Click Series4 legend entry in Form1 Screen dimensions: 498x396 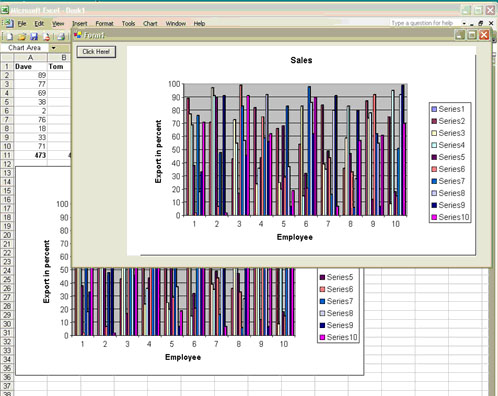pos(448,145)
